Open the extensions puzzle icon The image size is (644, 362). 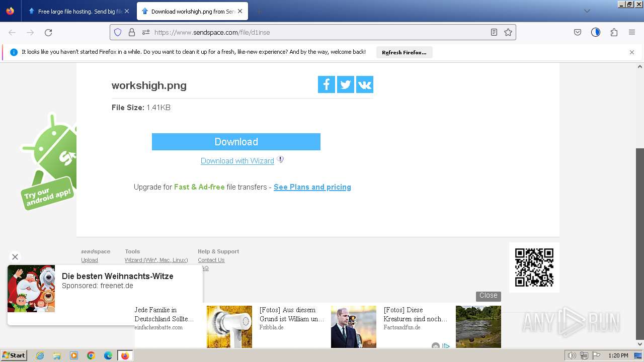[614, 32]
